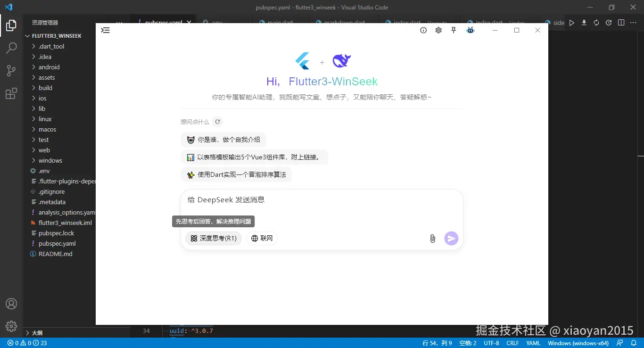Viewport: 644px width, 348px height.
Task: Click Windows (windows-x64) device selector
Action: (578, 343)
